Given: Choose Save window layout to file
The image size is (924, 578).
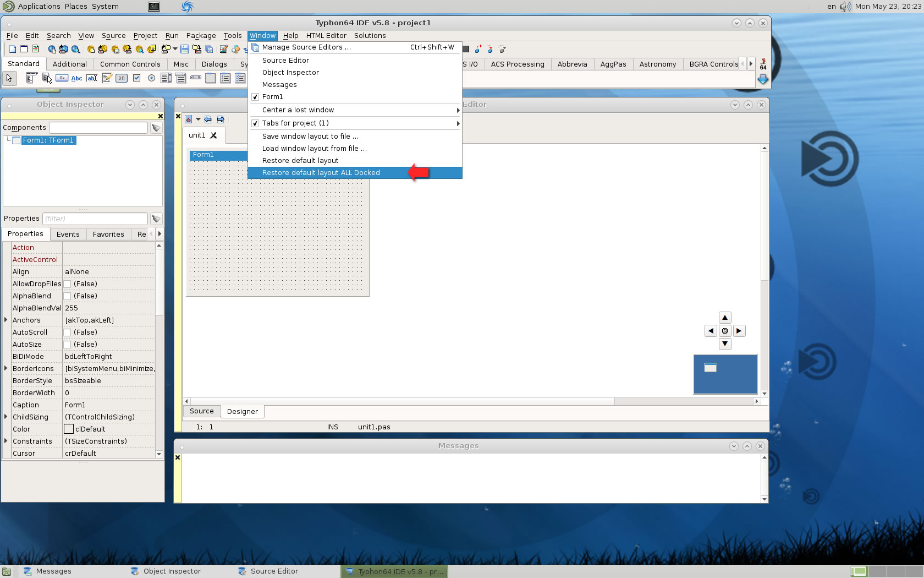Looking at the screenshot, I should tap(355, 137).
